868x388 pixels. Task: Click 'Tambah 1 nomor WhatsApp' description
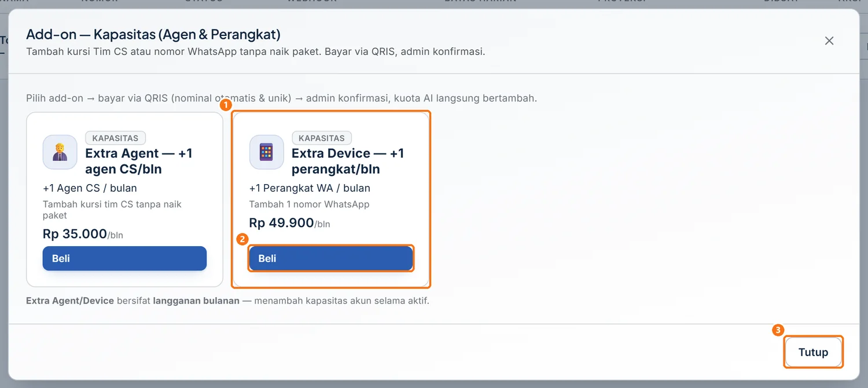click(x=309, y=204)
